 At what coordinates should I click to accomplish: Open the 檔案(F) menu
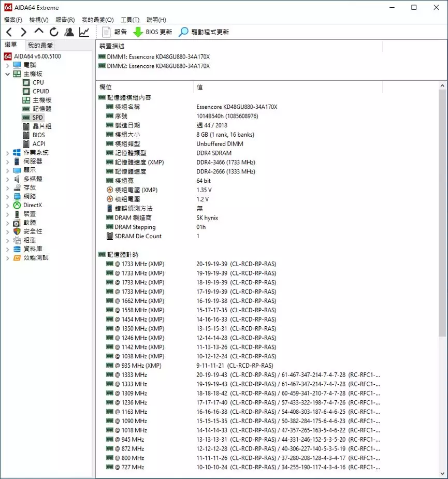coord(13,20)
